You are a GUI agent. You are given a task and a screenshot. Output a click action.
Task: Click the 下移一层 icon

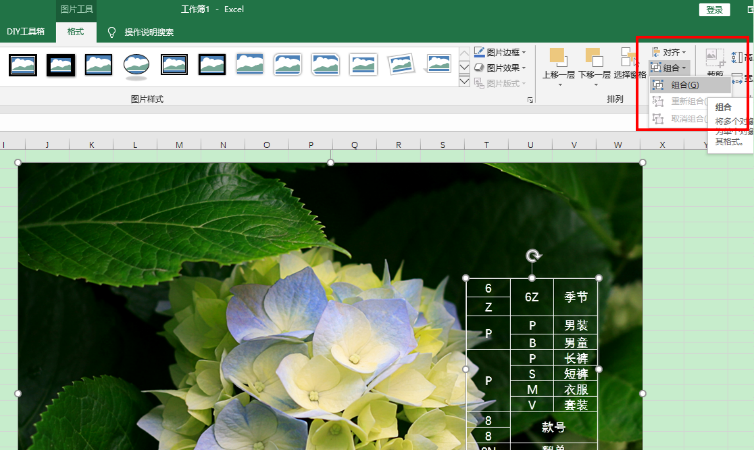(594, 57)
